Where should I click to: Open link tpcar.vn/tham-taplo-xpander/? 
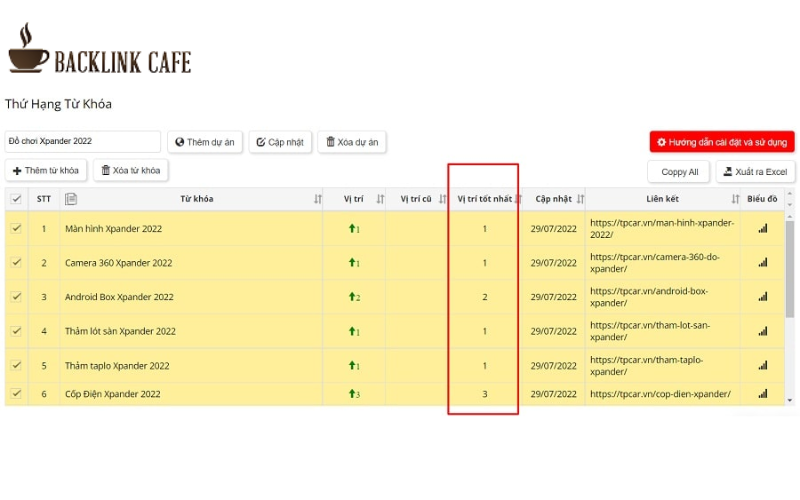point(646,366)
